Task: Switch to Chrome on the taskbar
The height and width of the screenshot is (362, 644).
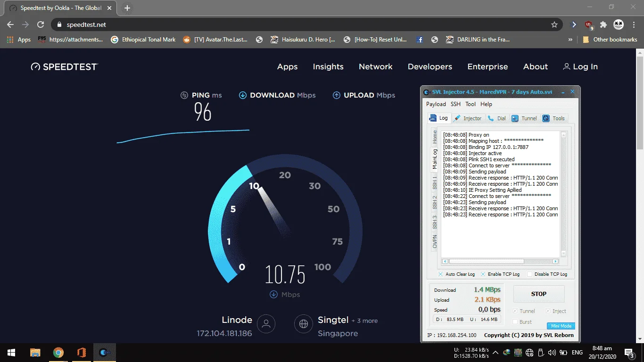Action: [x=58, y=353]
